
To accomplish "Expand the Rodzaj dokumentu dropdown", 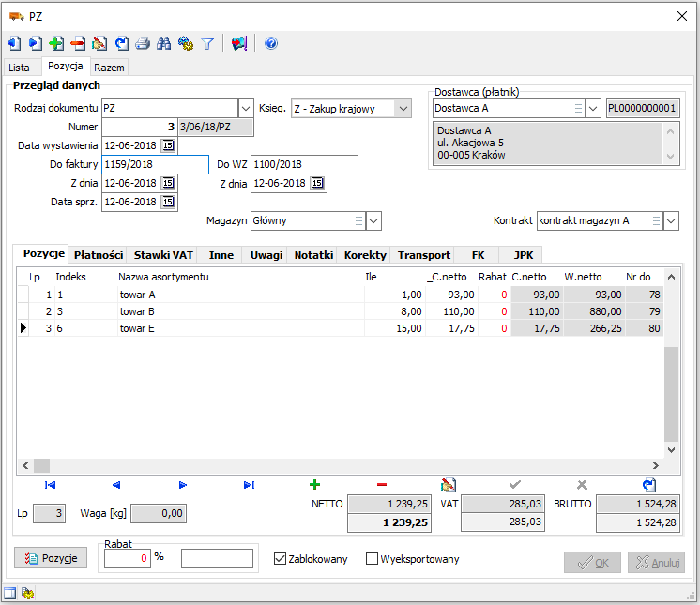I will (246, 109).
